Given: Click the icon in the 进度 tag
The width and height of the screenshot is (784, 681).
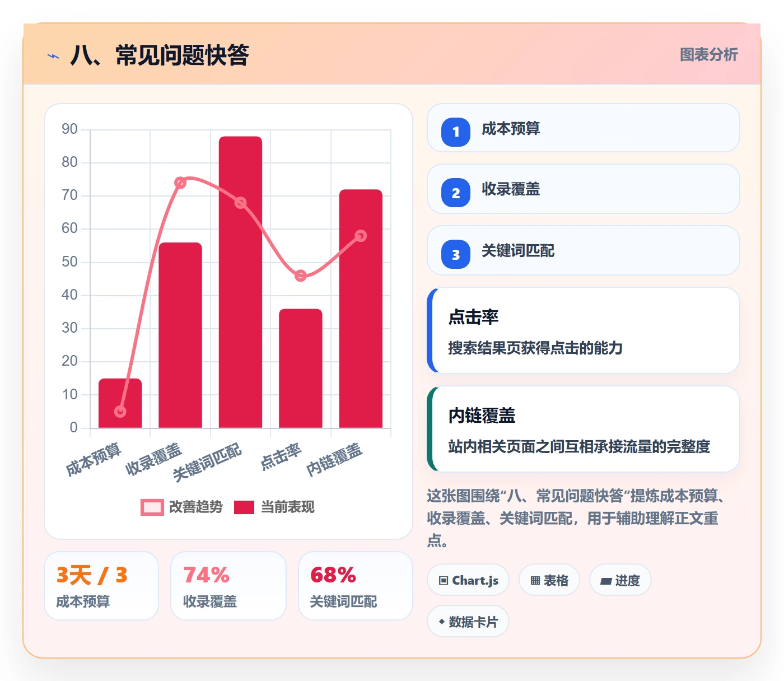Looking at the screenshot, I should [606, 581].
